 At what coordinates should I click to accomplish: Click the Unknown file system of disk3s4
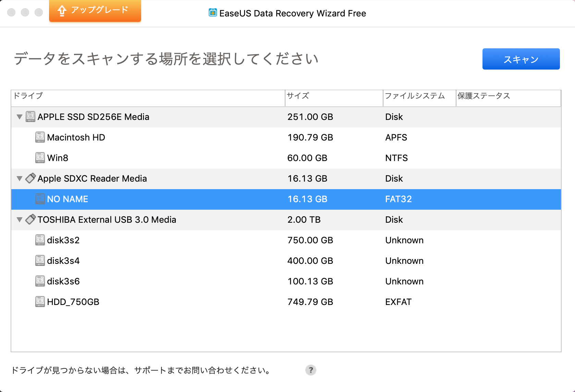[404, 261]
